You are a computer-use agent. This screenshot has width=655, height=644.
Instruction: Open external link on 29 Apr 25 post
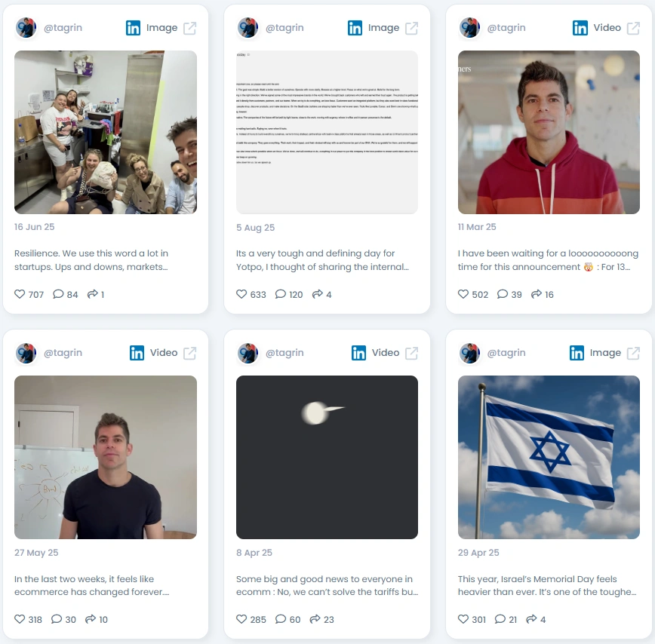(633, 353)
